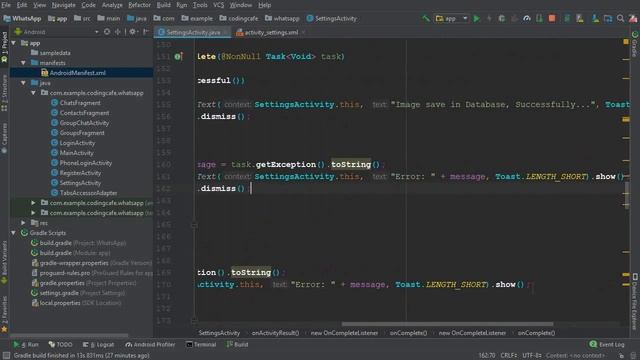Toggle the Structure tool window stripe

[4, 93]
